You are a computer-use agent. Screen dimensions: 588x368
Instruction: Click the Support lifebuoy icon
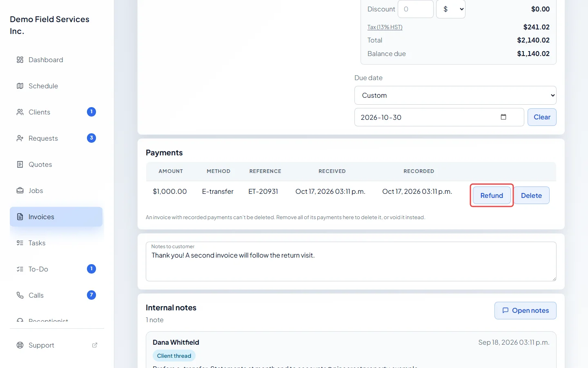point(20,345)
